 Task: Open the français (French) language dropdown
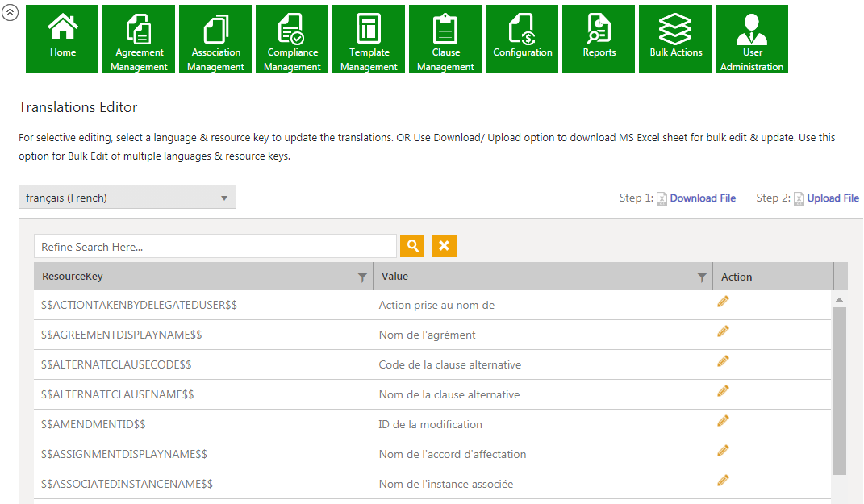pyautogui.click(x=127, y=198)
